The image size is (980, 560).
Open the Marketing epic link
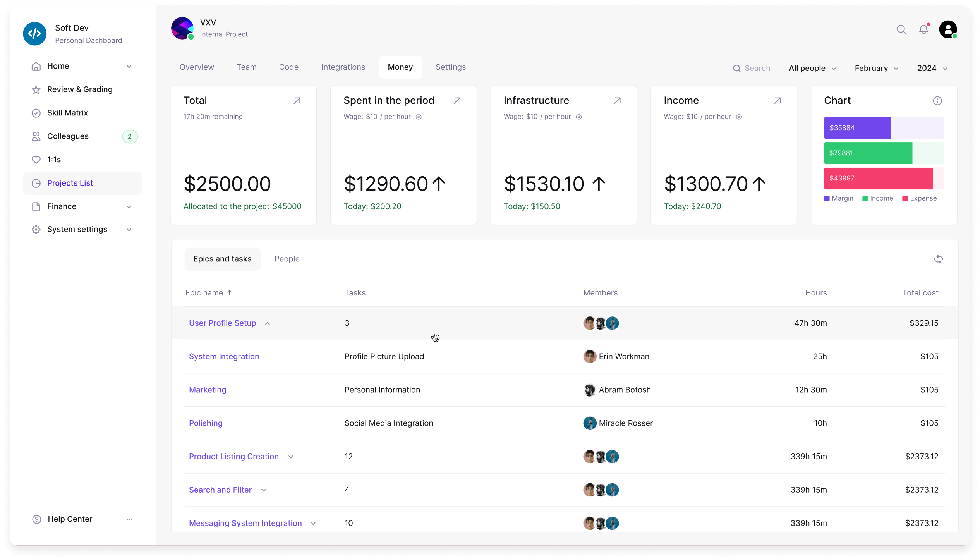[x=208, y=390]
